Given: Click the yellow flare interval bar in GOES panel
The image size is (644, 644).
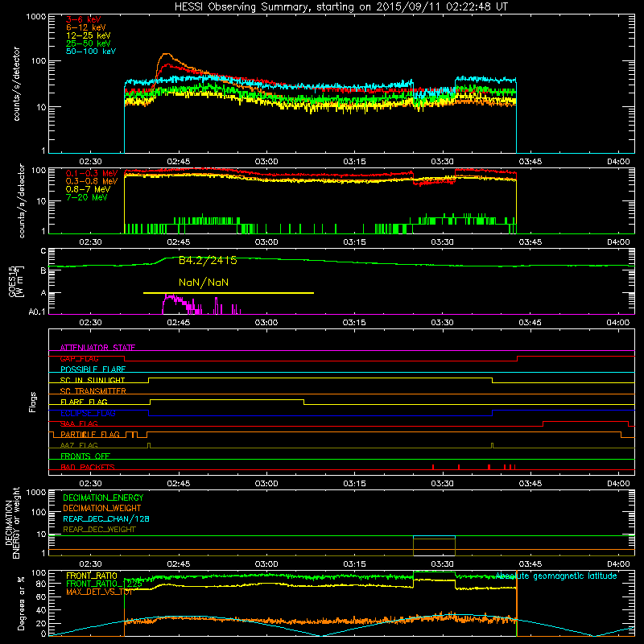Looking at the screenshot, I should pyautogui.click(x=229, y=293).
